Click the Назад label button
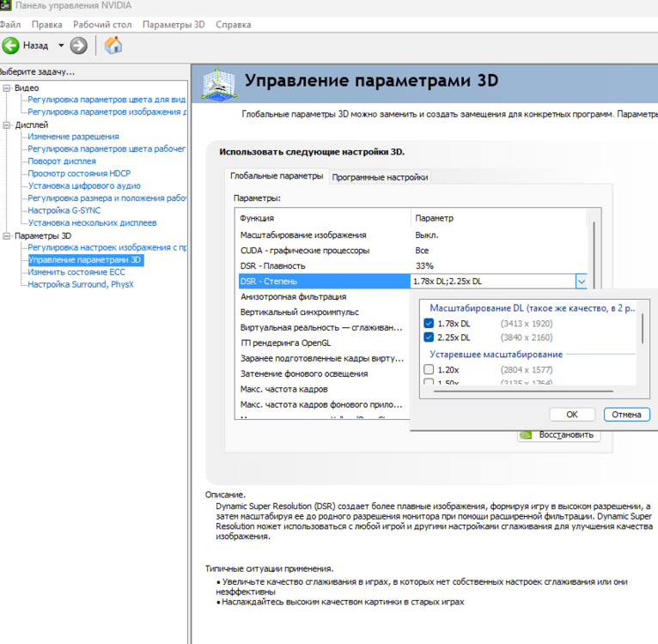658x644 pixels. (36, 46)
